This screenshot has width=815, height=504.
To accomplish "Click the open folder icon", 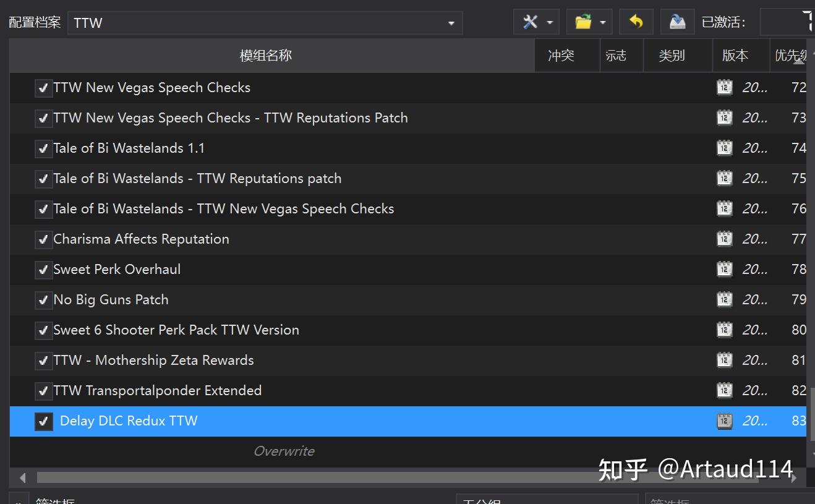I will tap(584, 22).
